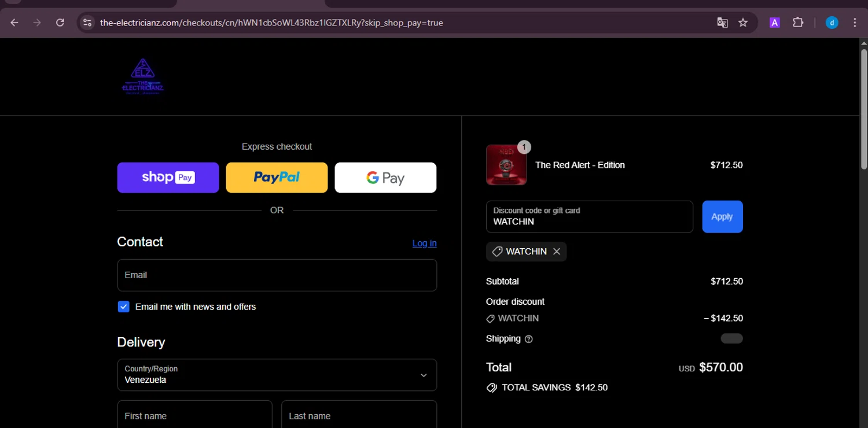The height and width of the screenshot is (428, 868).
Task: Focus the Email input field
Action: [x=277, y=275]
